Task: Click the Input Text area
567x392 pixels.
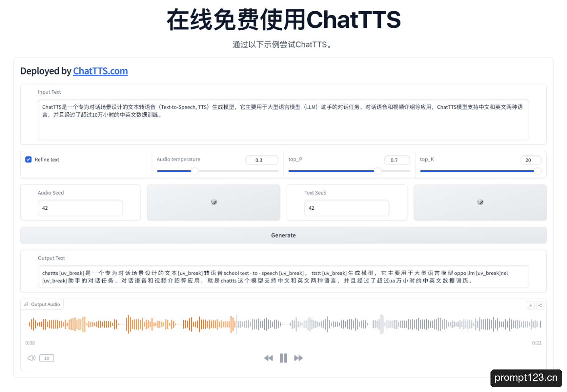Action: 283,120
